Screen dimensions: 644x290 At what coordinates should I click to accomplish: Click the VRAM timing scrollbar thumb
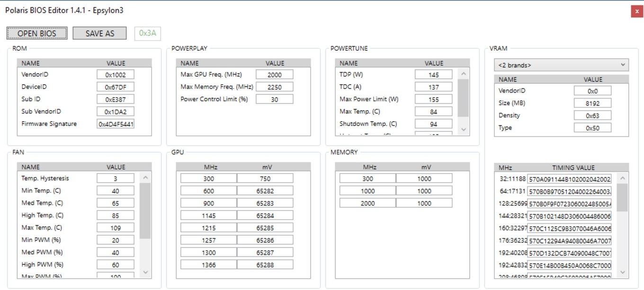point(623,197)
